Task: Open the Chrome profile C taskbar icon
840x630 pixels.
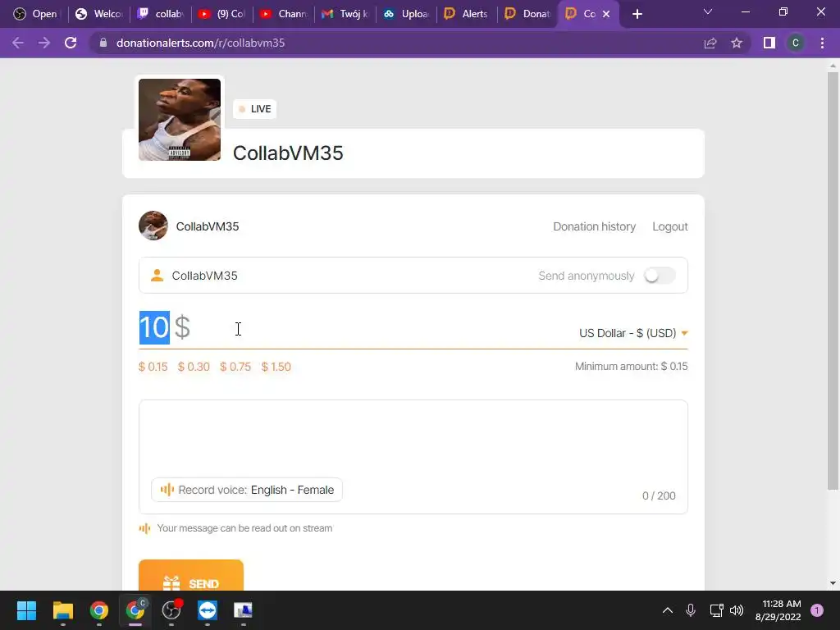Action: pos(135,610)
